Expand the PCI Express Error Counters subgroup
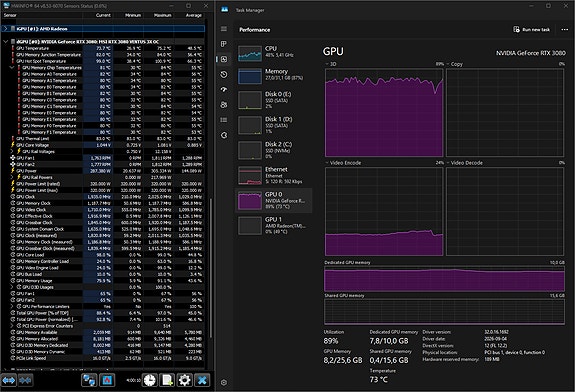The height and width of the screenshot is (392, 575). pyautogui.click(x=12, y=326)
